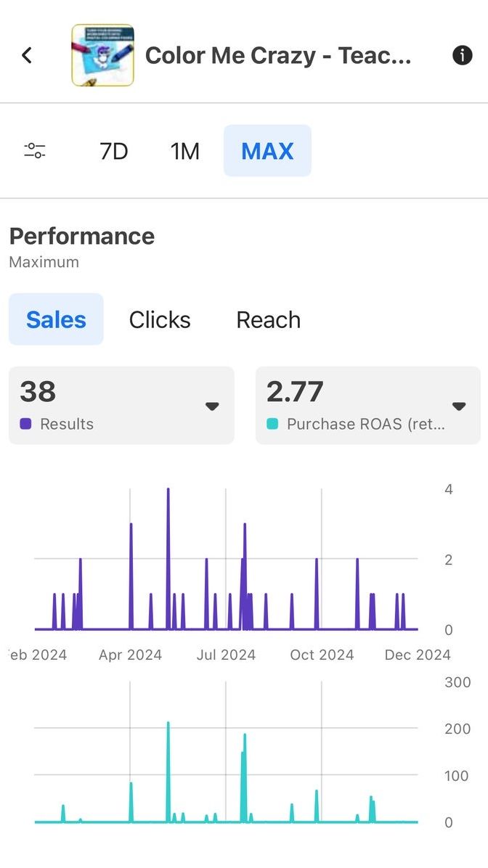488x868 pixels.
Task: Switch to the Reach tab
Action: coord(268,319)
